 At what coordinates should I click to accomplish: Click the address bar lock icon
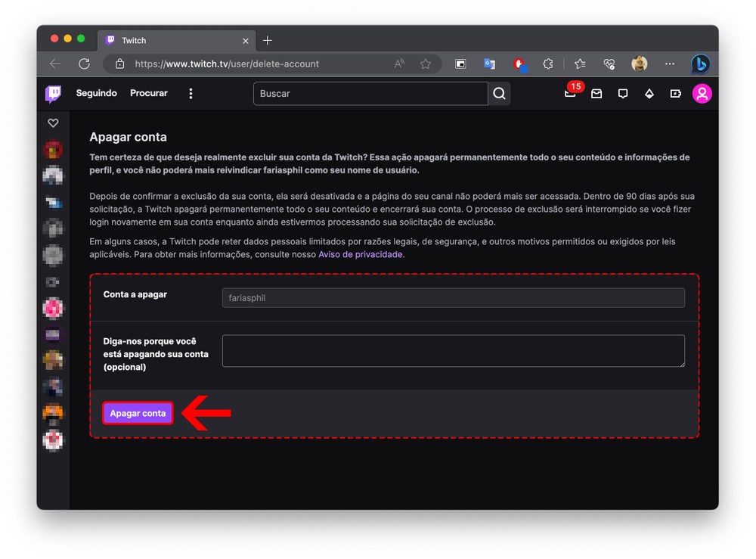pos(120,64)
